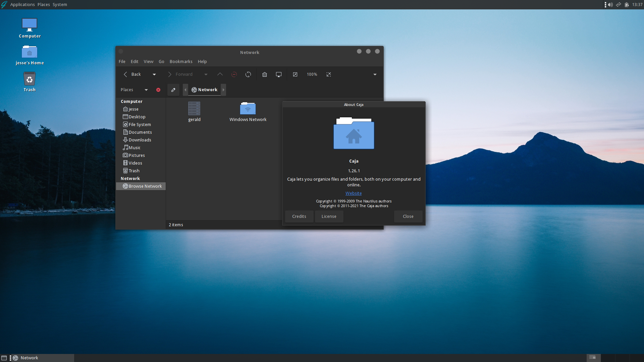Select Browse Network in sidebar
Viewport: 644px width, 362px height.
click(x=141, y=186)
